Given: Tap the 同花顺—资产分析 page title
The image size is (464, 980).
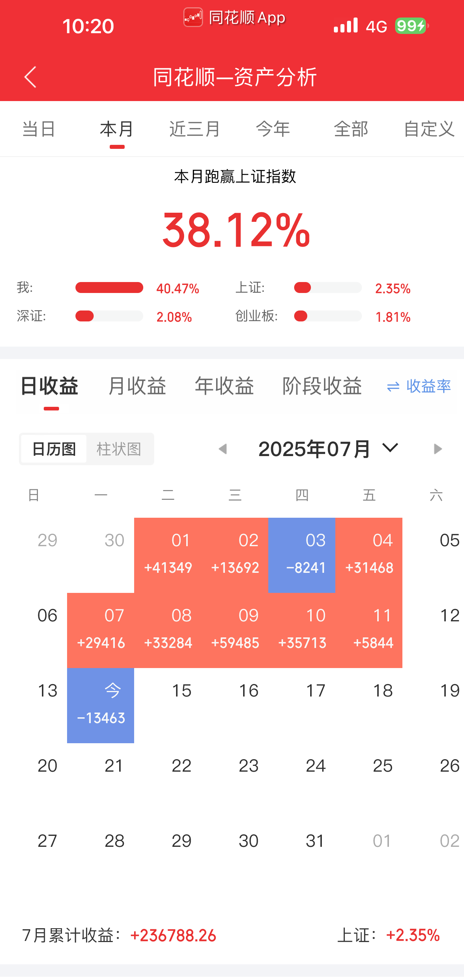Looking at the screenshot, I should [235, 77].
